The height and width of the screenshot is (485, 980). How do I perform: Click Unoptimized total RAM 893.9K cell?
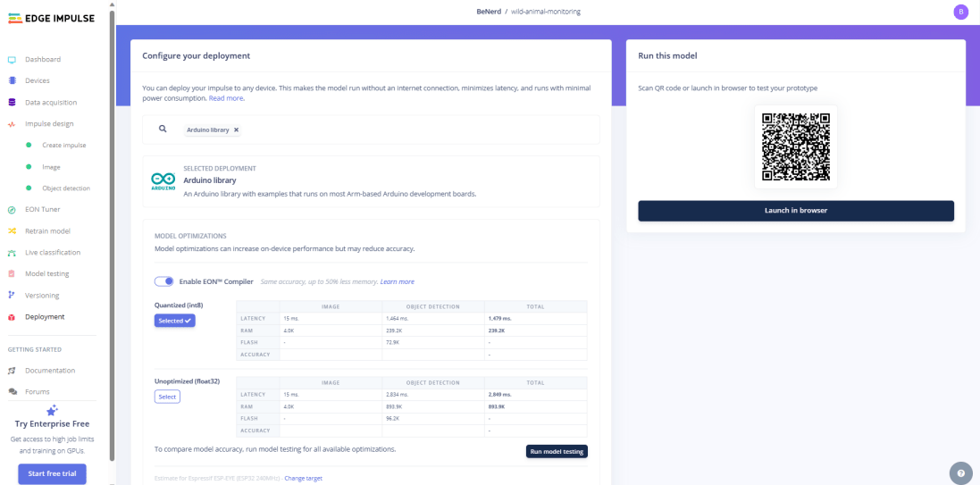(536, 406)
